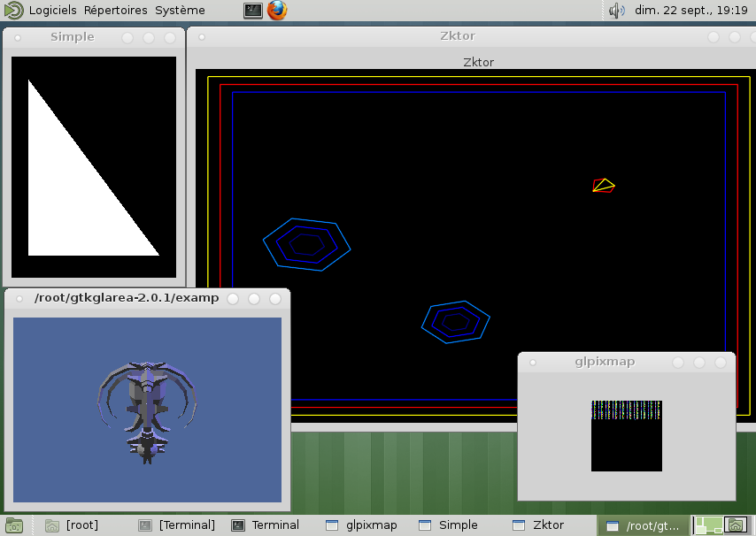Open window menu button of gtkglarea example window

point(19,298)
